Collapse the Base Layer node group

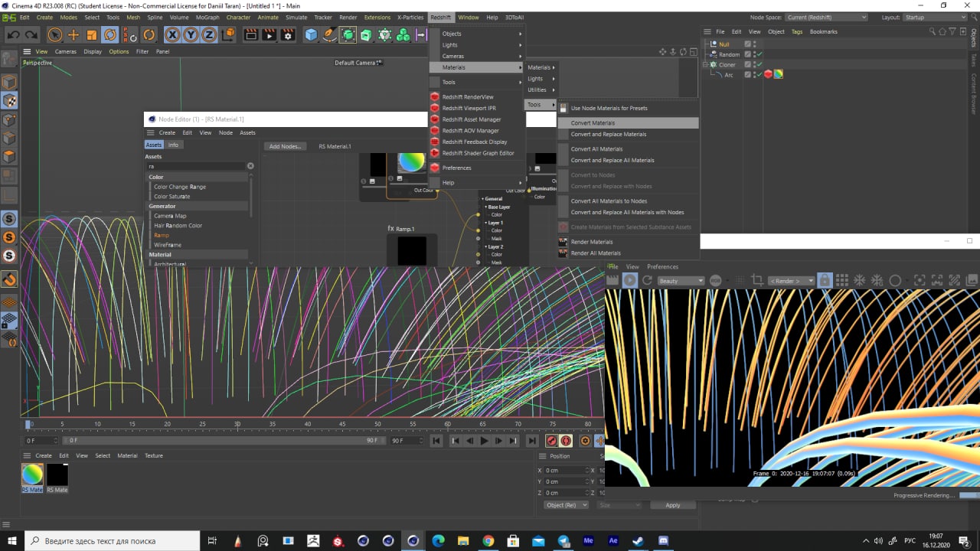tap(485, 207)
